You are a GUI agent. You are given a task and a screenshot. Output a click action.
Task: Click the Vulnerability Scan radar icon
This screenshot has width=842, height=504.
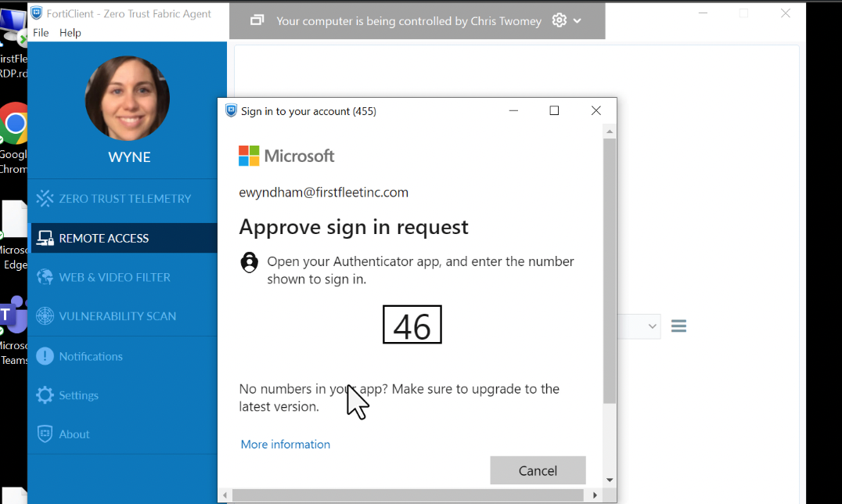45,316
